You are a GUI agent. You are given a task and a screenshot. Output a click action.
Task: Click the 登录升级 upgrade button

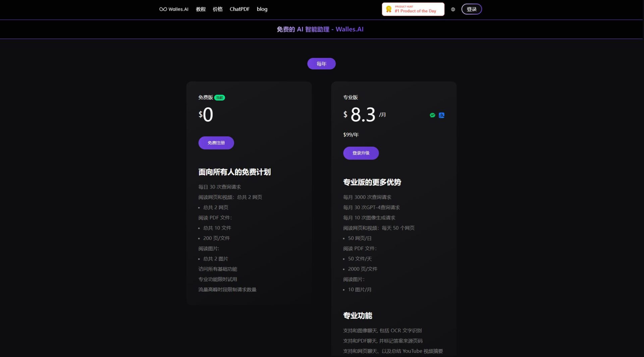point(361,153)
